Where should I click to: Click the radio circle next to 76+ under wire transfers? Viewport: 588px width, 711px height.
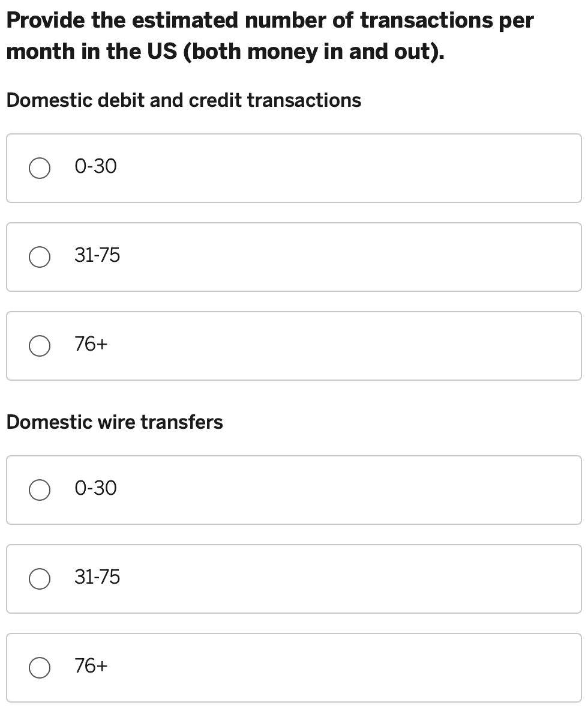[40, 668]
